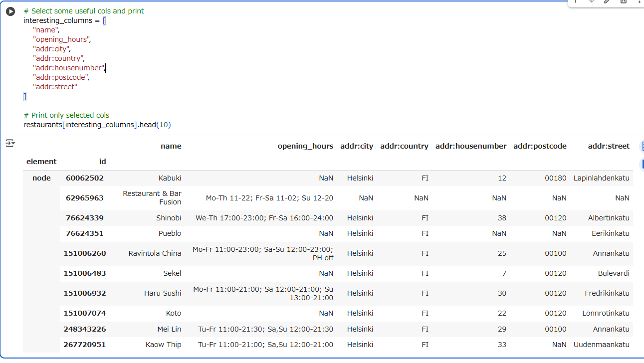Click Ravintola China's opening hours cell
This screenshot has width=644, height=363.
[x=263, y=253]
